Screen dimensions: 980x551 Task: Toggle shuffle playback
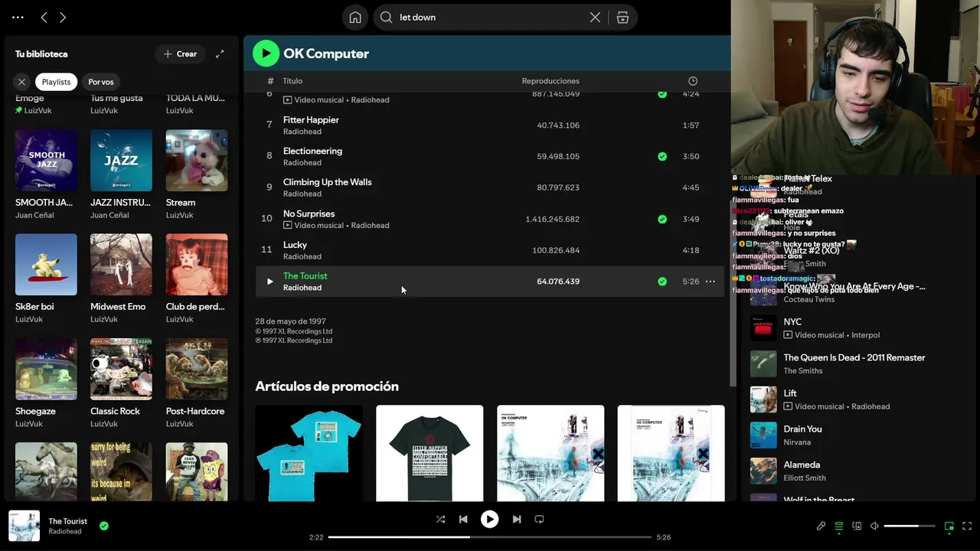(440, 519)
